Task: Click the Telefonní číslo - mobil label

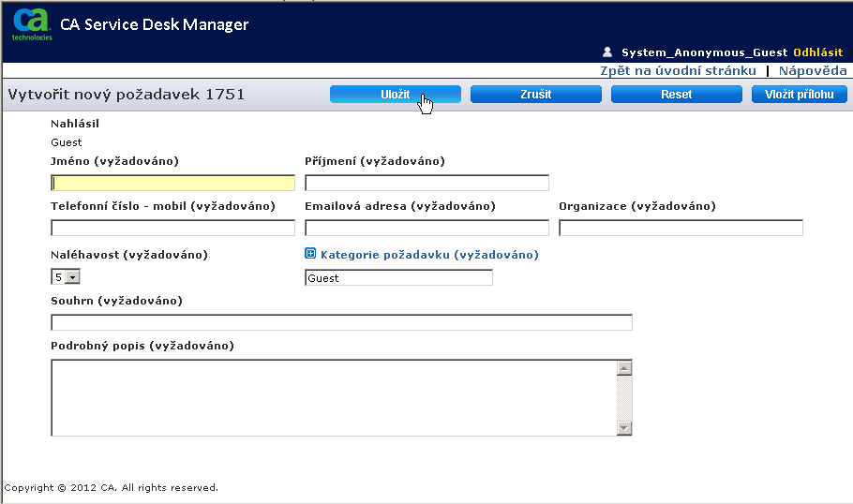Action: pos(163,206)
